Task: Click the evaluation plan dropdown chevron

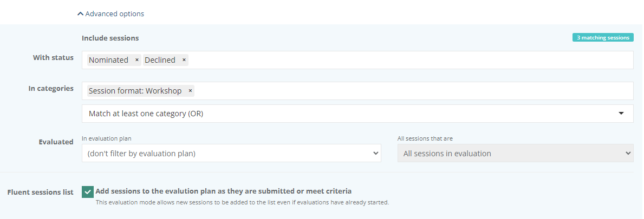Action: 376,153
